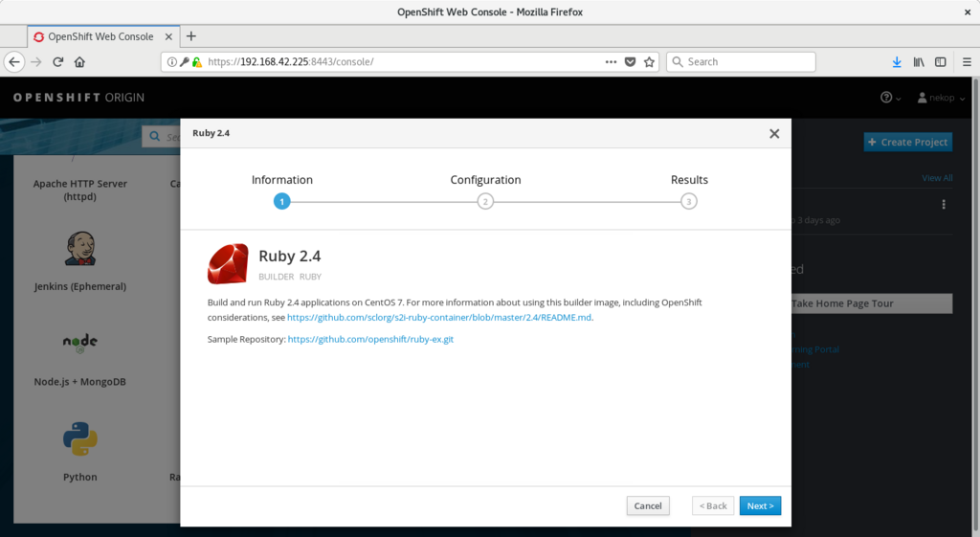Select the Python catalog icon
Screen dimensions: 980x537
coord(80,438)
